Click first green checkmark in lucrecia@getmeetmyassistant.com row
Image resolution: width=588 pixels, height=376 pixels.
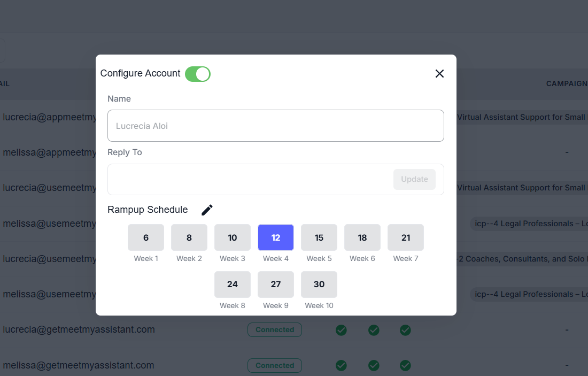click(x=341, y=330)
